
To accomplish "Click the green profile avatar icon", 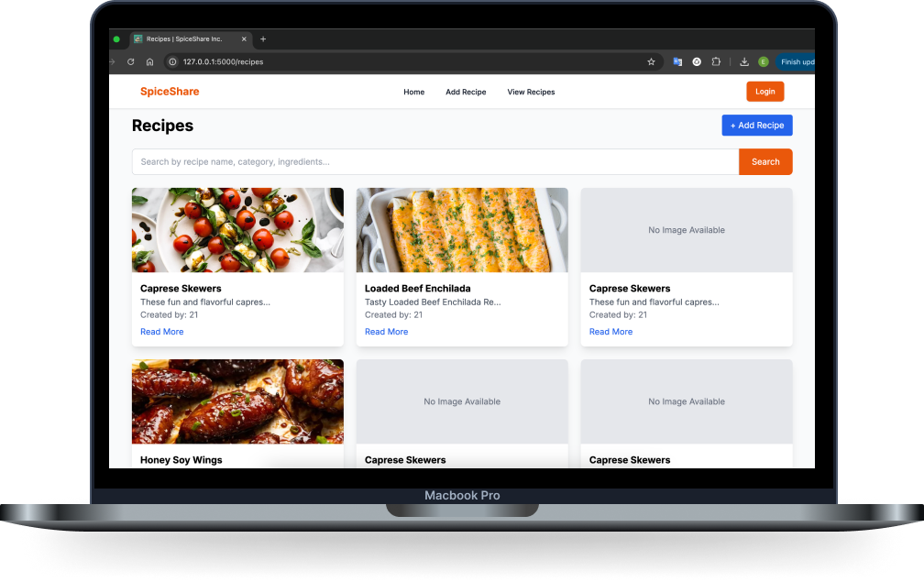I will click(x=763, y=62).
